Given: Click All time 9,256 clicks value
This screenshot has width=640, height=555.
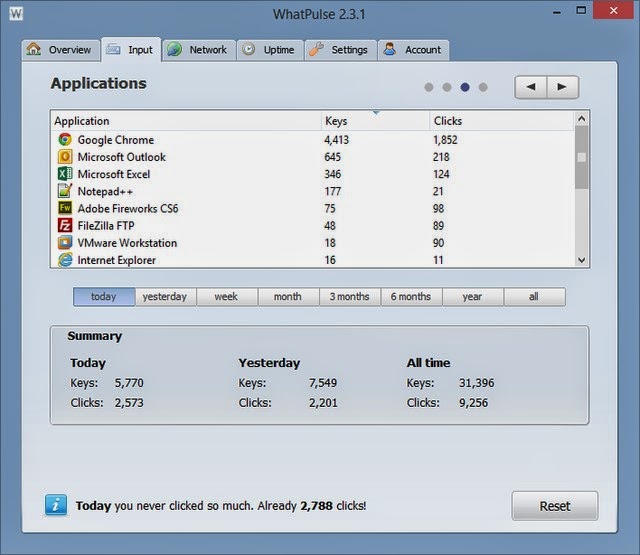Looking at the screenshot, I should (x=473, y=403).
